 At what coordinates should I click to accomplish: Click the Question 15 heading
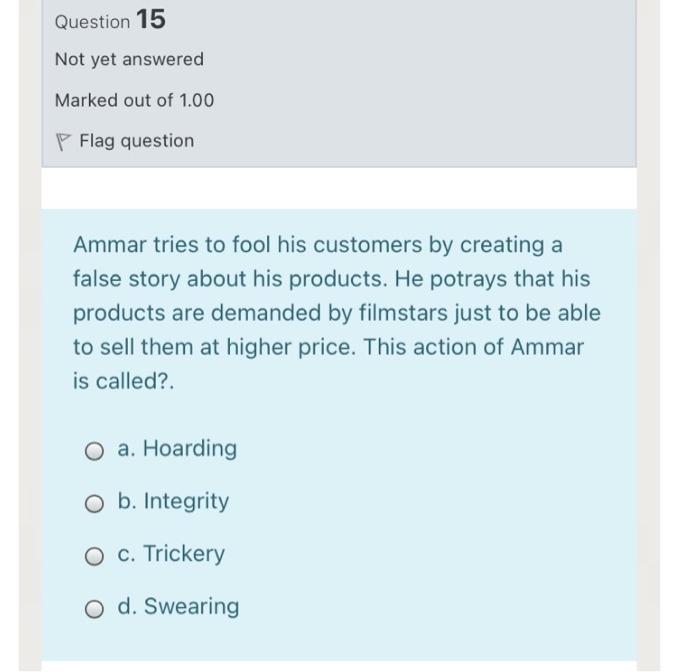[110, 20]
